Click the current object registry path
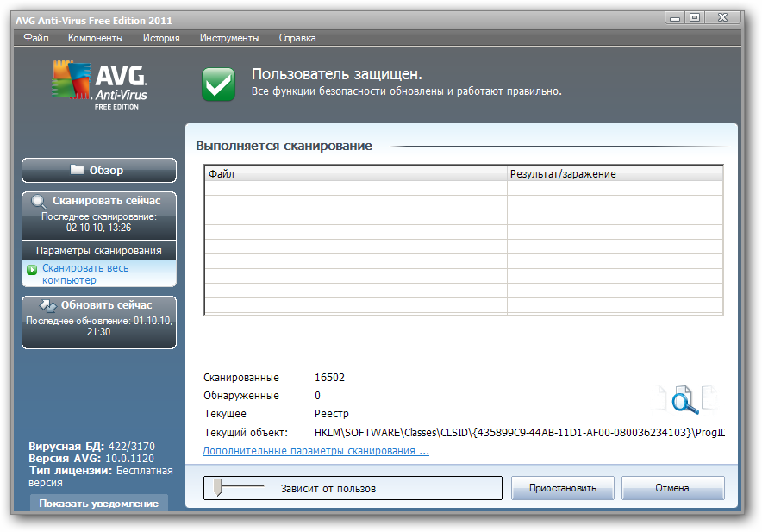This screenshot has height=532, width=762. tap(520, 432)
